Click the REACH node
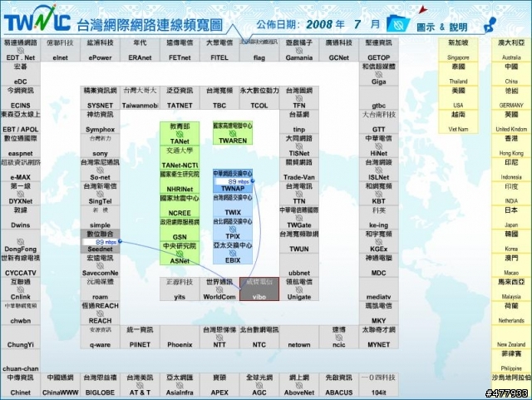The image size is (532, 400). tap(100, 313)
